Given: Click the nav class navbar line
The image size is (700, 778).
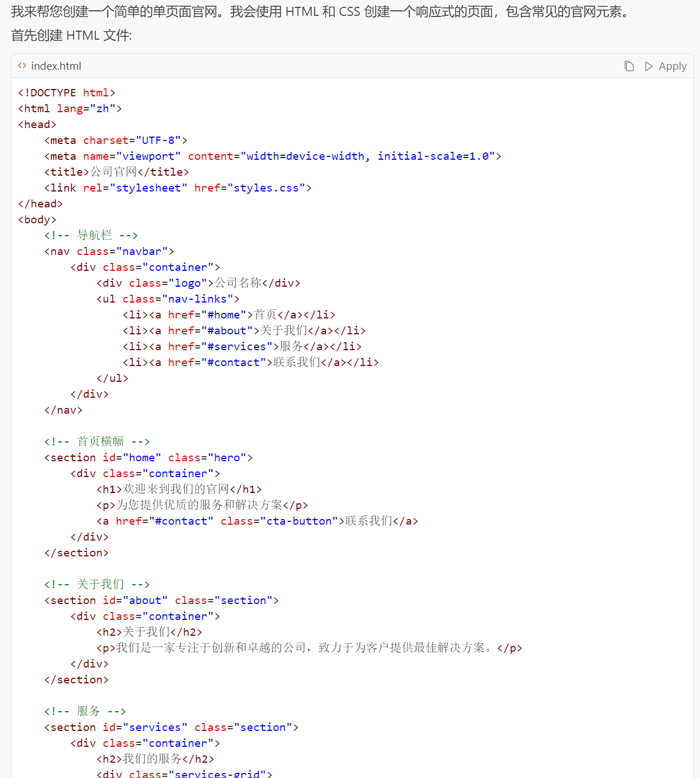Looking at the screenshot, I should 109,252.
